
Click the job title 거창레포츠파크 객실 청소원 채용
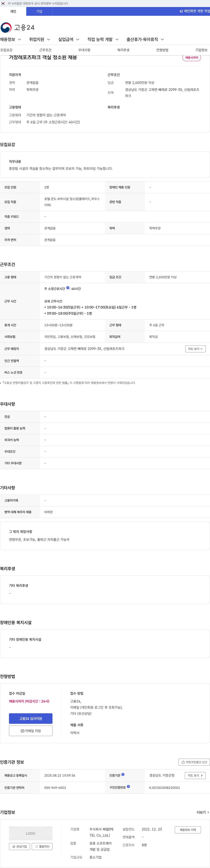point(43,58)
